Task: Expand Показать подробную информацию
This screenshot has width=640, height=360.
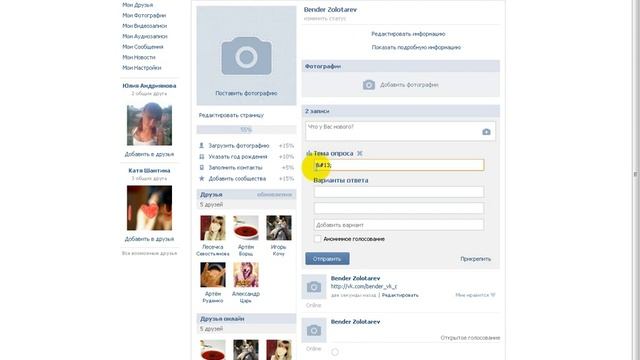Action: coord(416,47)
